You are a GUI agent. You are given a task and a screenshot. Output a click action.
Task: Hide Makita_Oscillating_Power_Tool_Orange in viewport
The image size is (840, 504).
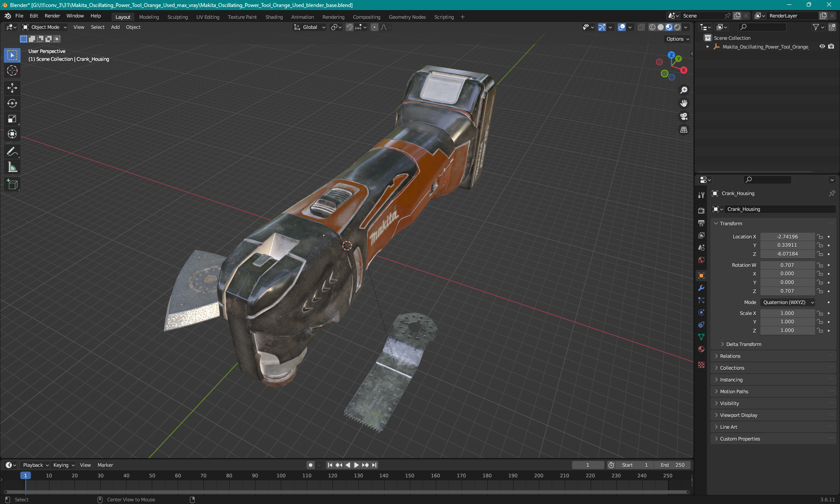(x=822, y=46)
